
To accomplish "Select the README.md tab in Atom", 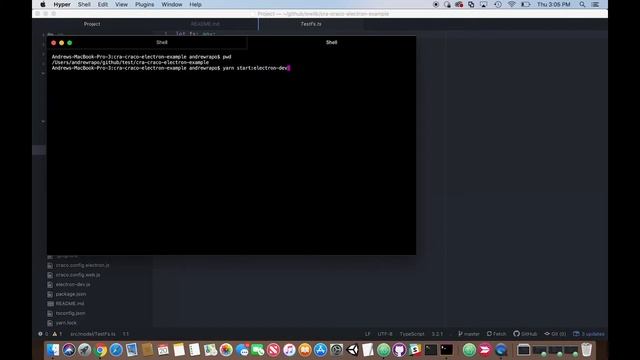I will (205, 24).
